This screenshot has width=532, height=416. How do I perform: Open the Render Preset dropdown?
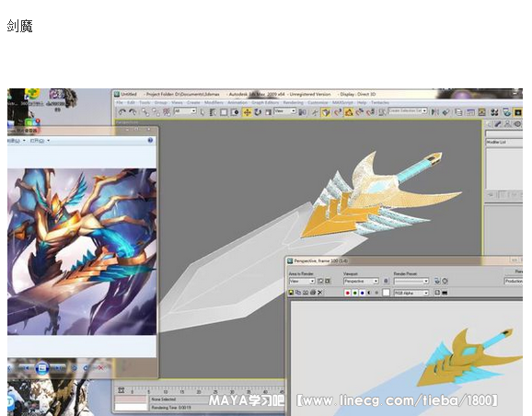(x=411, y=281)
